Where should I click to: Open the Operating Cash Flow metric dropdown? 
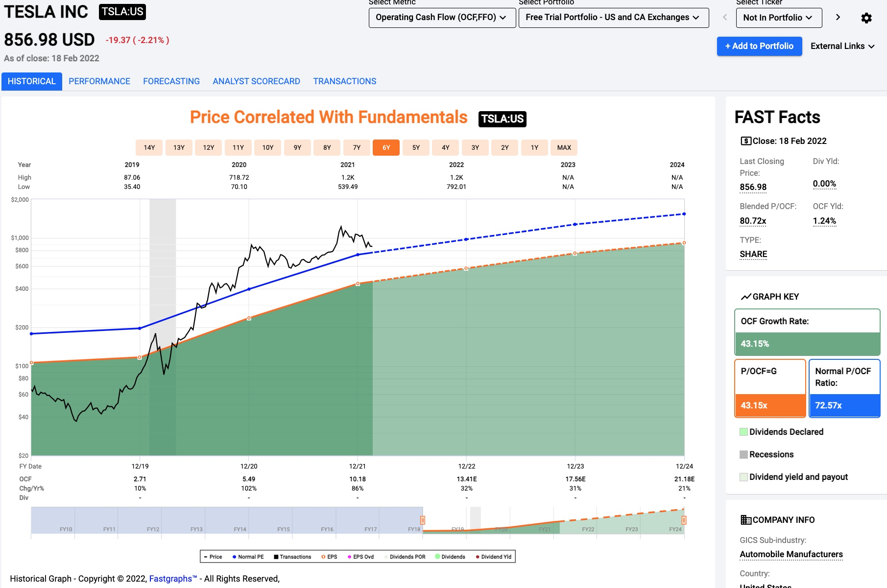coord(442,18)
